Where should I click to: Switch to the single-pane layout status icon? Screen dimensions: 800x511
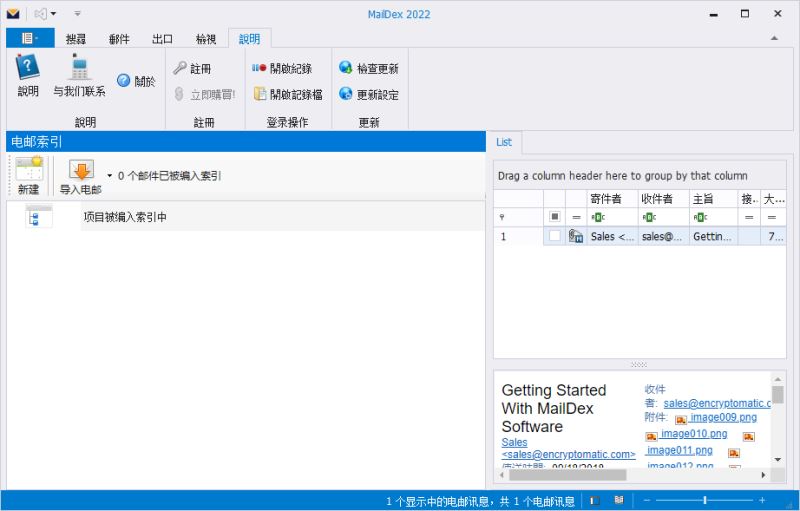(594, 501)
